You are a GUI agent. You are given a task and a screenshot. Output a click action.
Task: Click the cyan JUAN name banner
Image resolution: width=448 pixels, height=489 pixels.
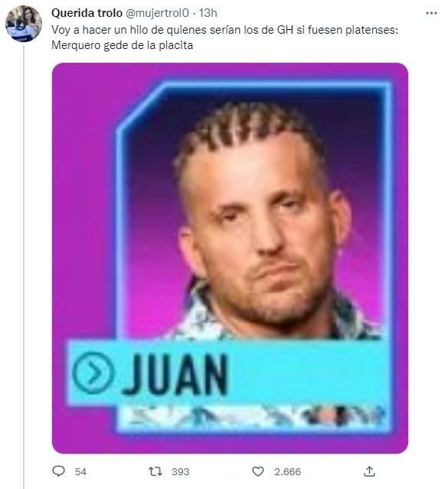point(228,372)
